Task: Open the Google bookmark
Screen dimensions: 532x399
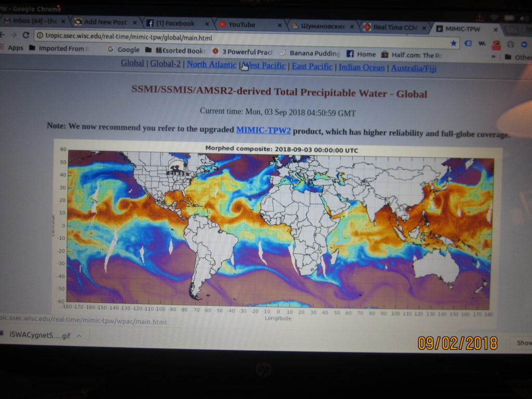Action: tap(123, 50)
